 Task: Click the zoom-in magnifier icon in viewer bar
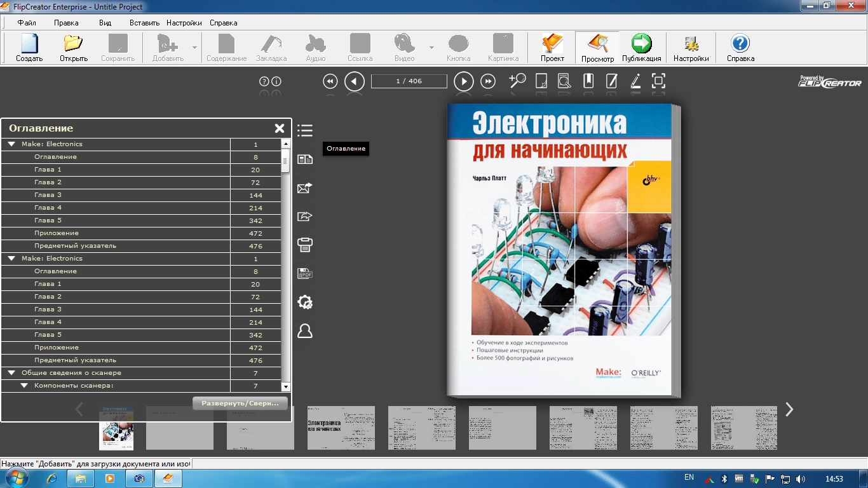tap(517, 81)
